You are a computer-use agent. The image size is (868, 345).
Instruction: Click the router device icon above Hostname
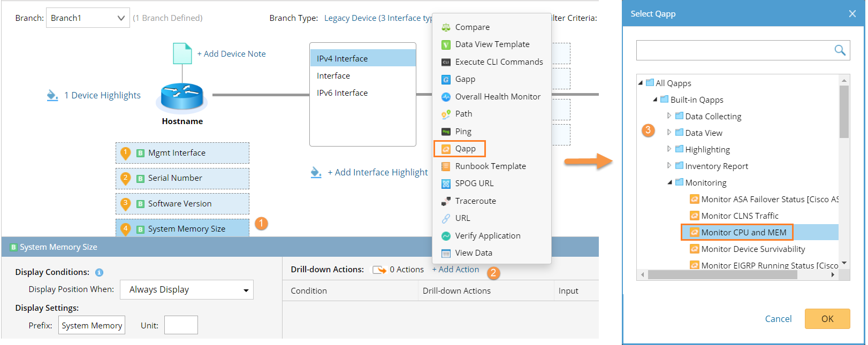182,97
